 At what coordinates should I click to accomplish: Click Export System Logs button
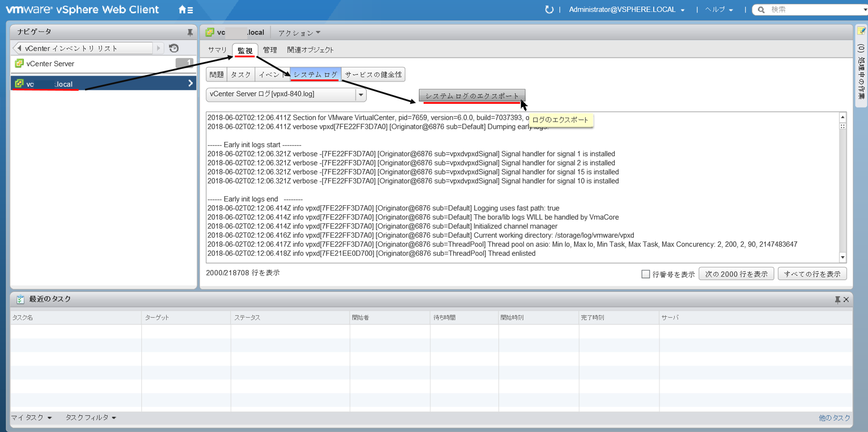tap(472, 96)
